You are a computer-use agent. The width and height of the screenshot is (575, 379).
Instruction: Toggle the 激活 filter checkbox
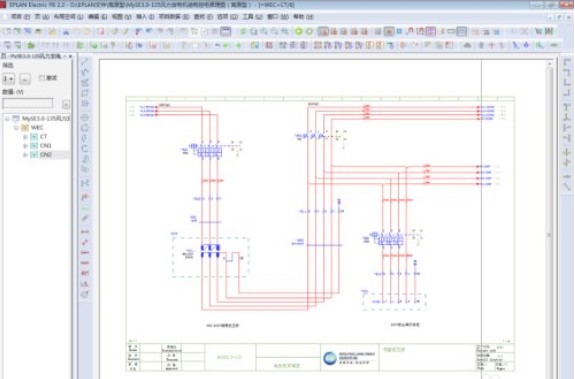click(42, 78)
